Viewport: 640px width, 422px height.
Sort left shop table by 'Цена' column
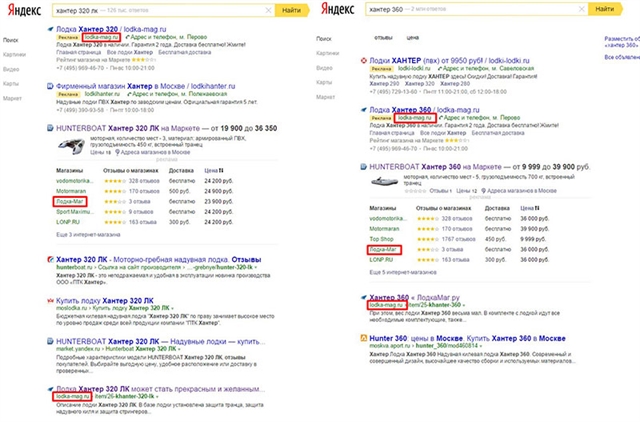[x=211, y=171]
